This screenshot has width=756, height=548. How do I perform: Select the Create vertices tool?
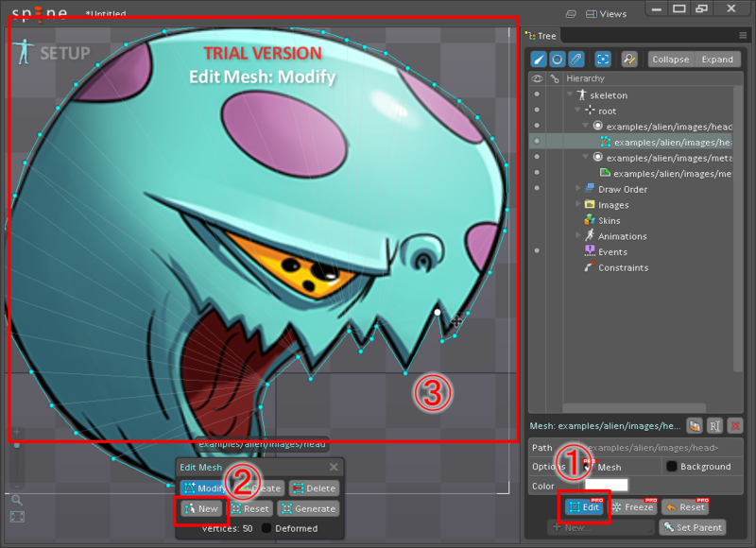(x=261, y=488)
